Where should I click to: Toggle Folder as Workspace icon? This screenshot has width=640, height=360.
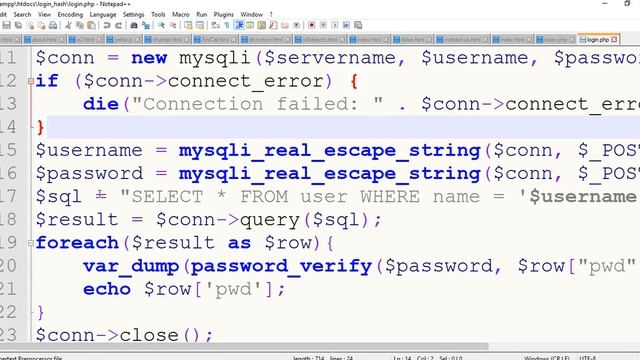click(285, 25)
